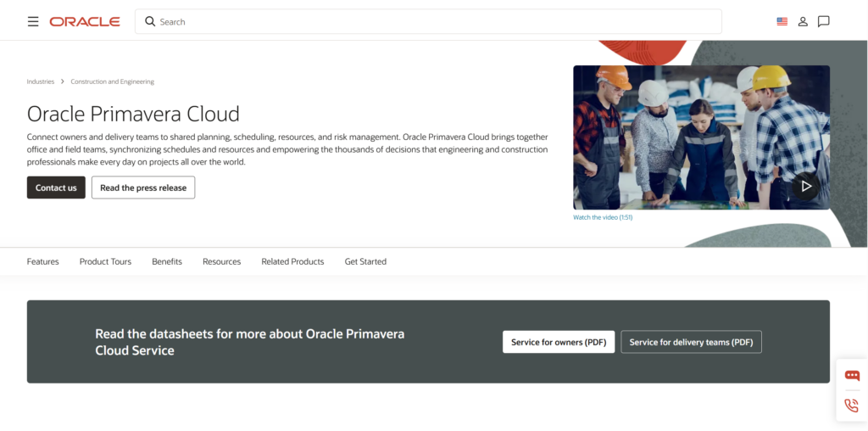Image resolution: width=868 pixels, height=431 pixels.
Task: Click the chat bubble icon in header
Action: click(823, 21)
